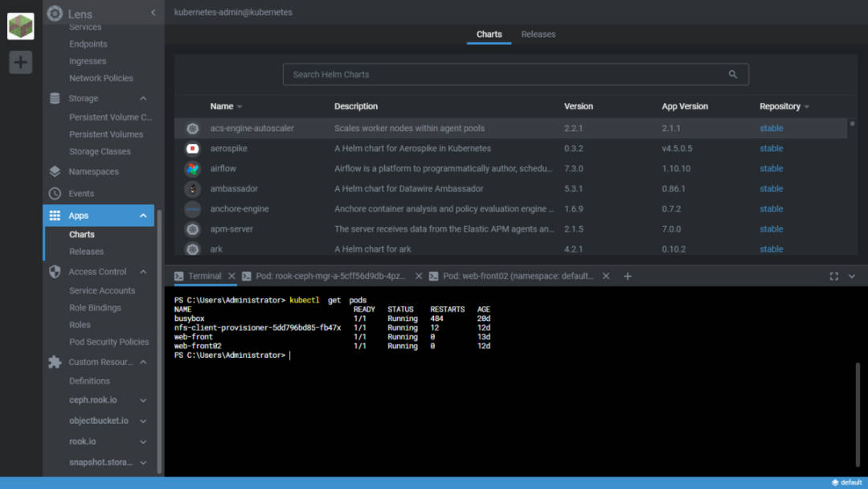The height and width of the screenshot is (489, 868).
Task: Add a new terminal tab
Action: (x=627, y=276)
